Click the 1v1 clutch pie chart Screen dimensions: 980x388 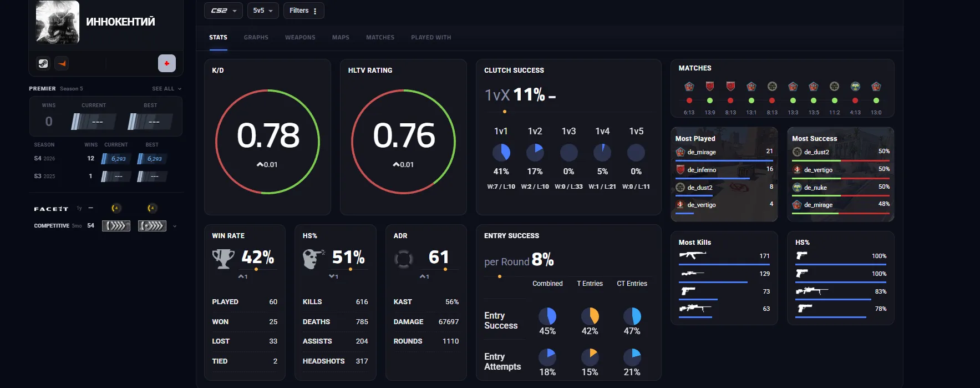501,152
